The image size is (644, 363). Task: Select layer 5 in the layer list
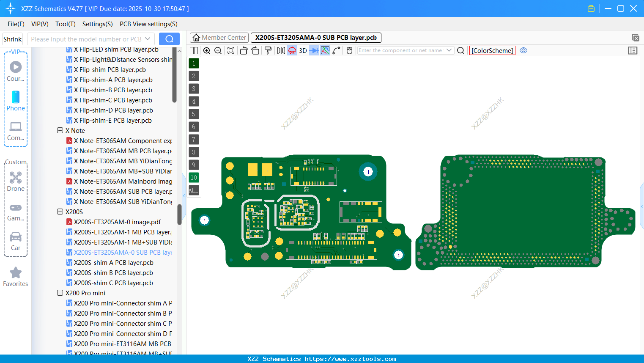pyautogui.click(x=194, y=114)
